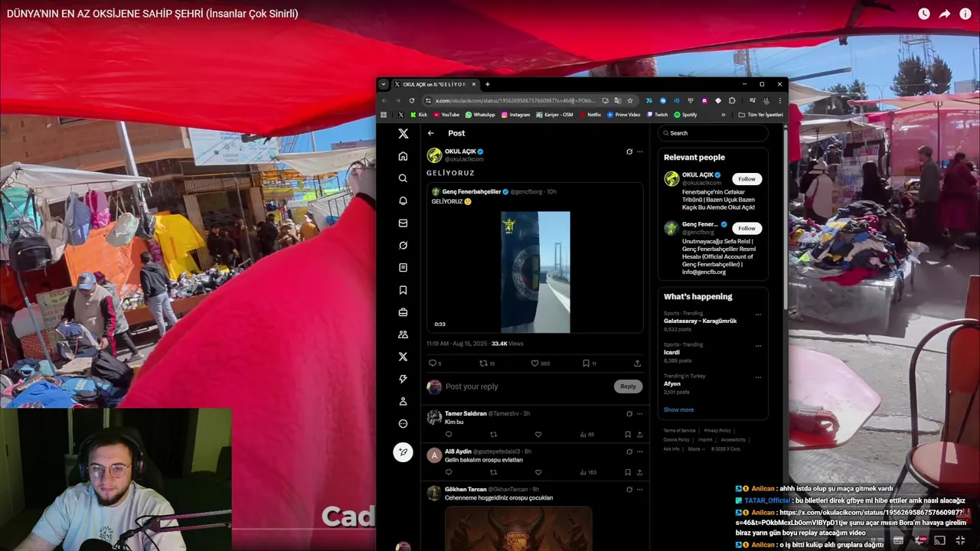Screen dimensions: 980x551
Task: Play the quoted Fenerbahçe flag video
Action: tap(535, 272)
